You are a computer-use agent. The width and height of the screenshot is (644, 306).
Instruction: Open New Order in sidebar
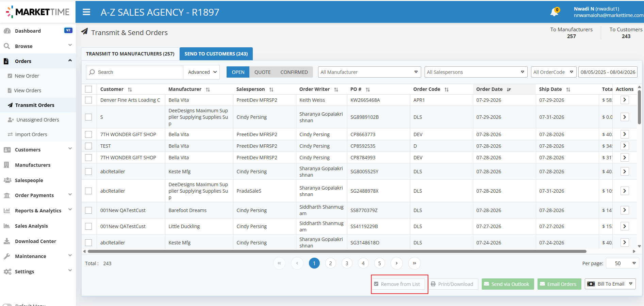click(x=27, y=76)
